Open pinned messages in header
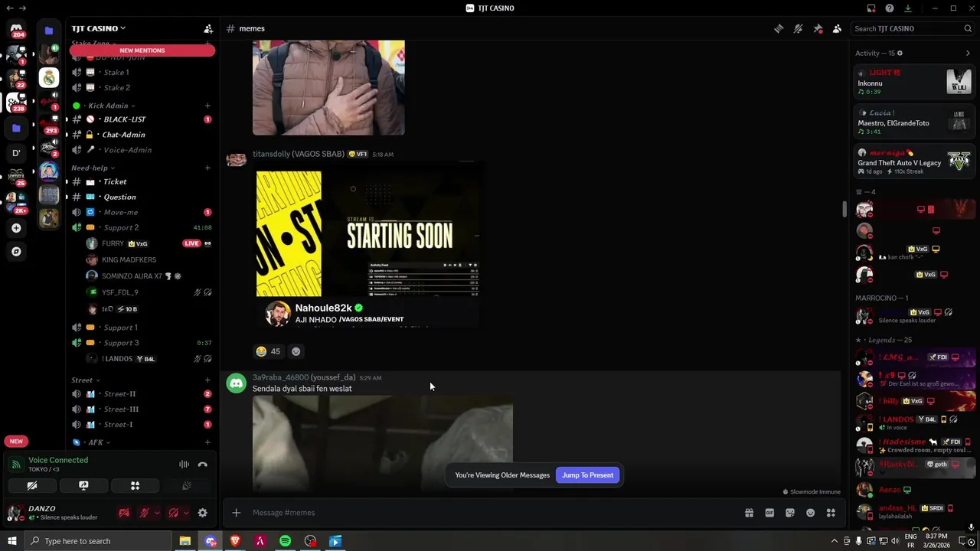The width and height of the screenshot is (980, 551). tap(818, 28)
